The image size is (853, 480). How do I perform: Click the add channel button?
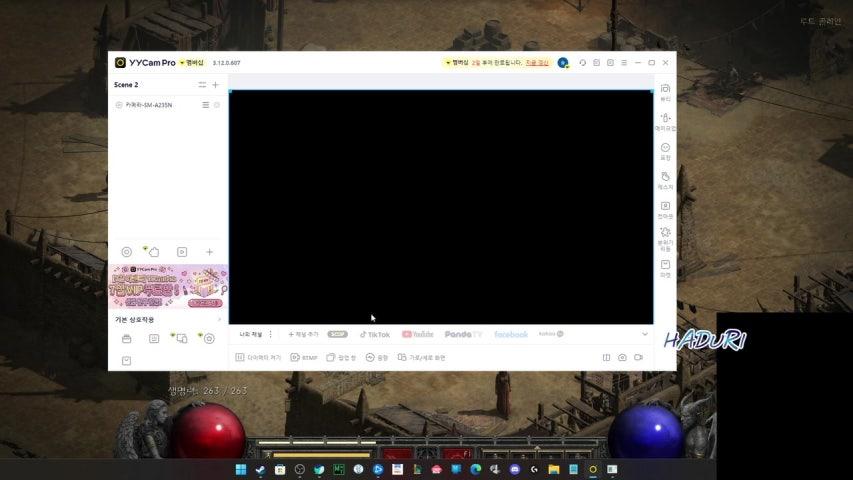point(303,334)
